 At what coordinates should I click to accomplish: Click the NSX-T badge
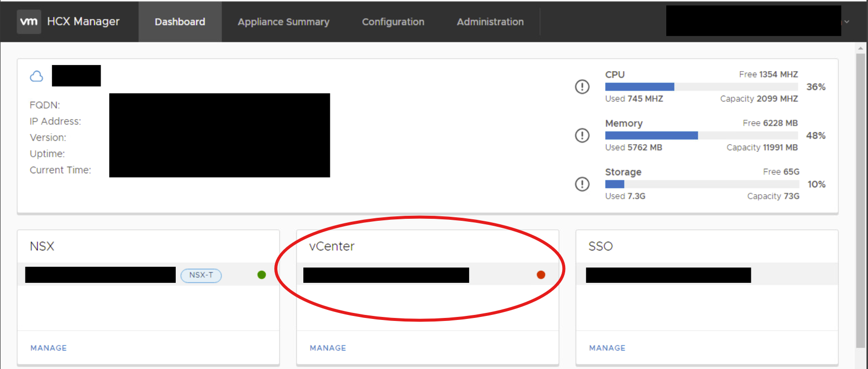click(x=201, y=275)
